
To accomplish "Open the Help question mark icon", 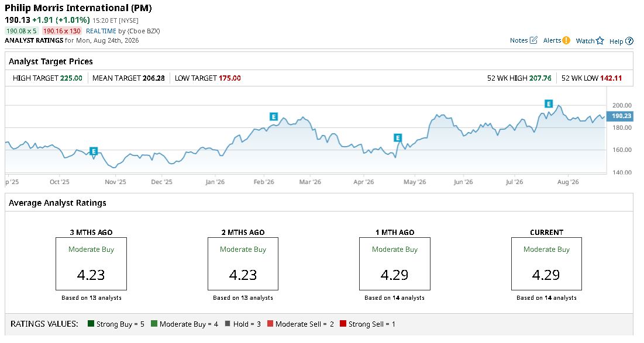I will tap(629, 41).
